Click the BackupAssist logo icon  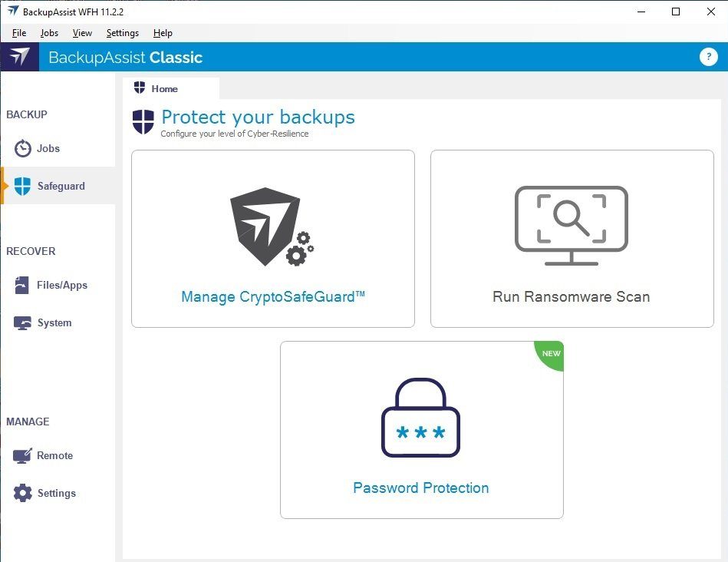tap(19, 57)
